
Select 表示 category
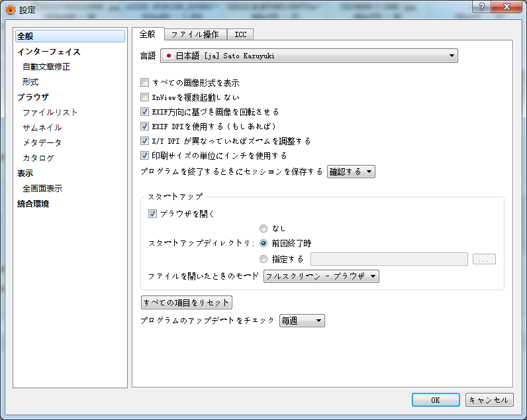click(25, 174)
